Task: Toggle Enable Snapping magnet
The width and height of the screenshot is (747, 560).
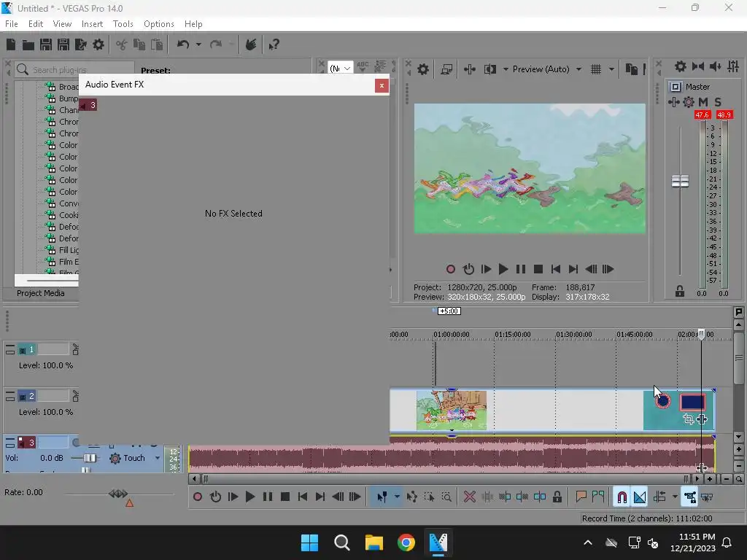Action: 622,497
